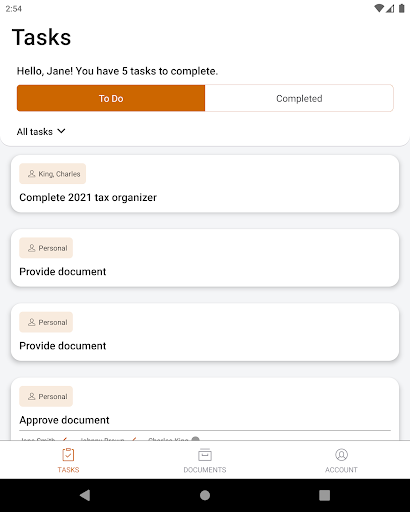Viewport: 410px width, 512px height.
Task: Expand the All tasks filter chevron
Action: [61, 131]
